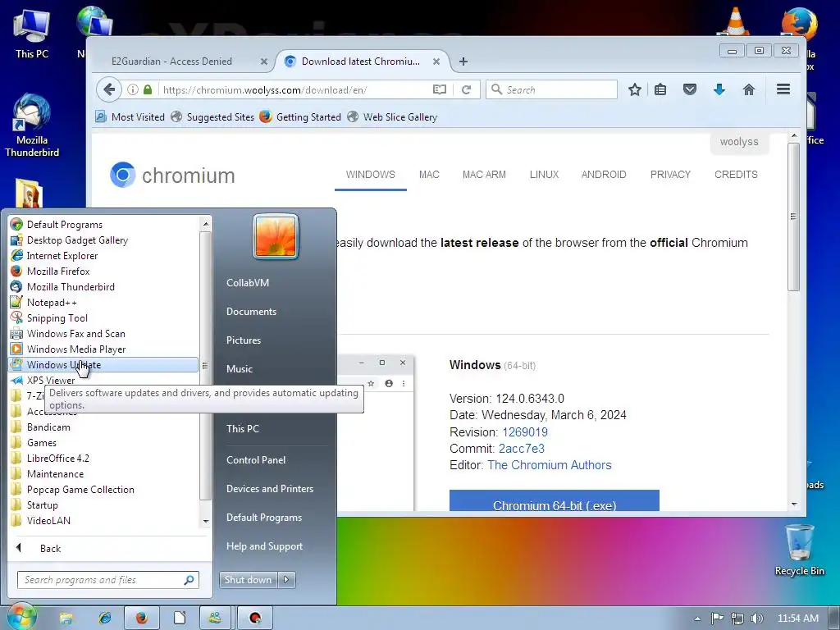
Task: Expand the Maintenance folder
Action: 103,473
